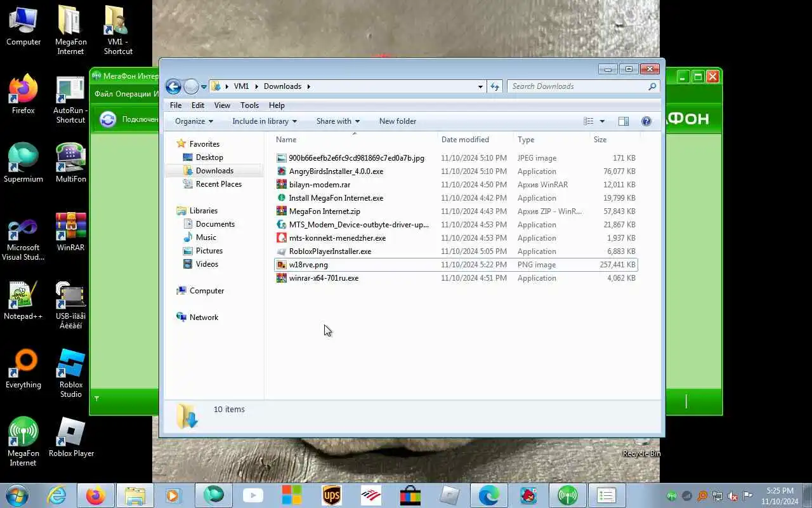Viewport: 812px width, 508px height.
Task: Select Pictures library in navigation pane
Action: (x=209, y=251)
